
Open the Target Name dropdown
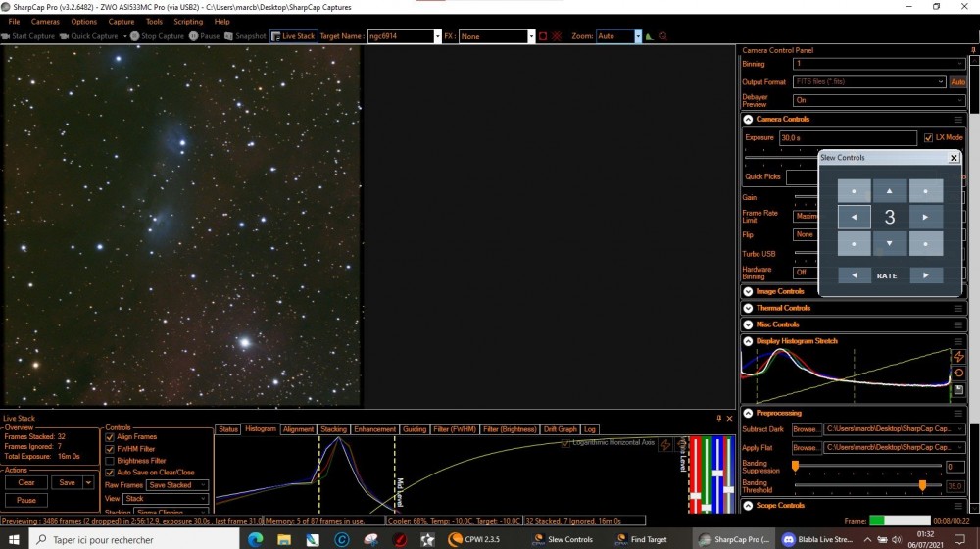pyautogui.click(x=437, y=36)
